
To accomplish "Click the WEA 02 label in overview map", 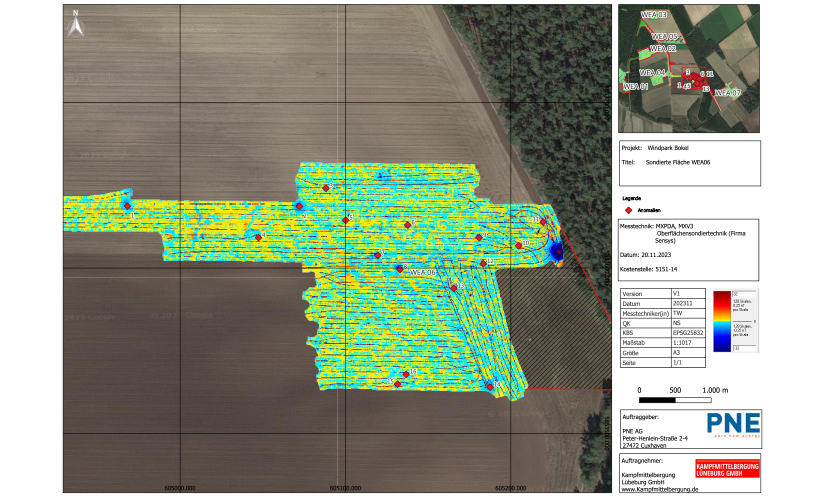I will point(663,48).
